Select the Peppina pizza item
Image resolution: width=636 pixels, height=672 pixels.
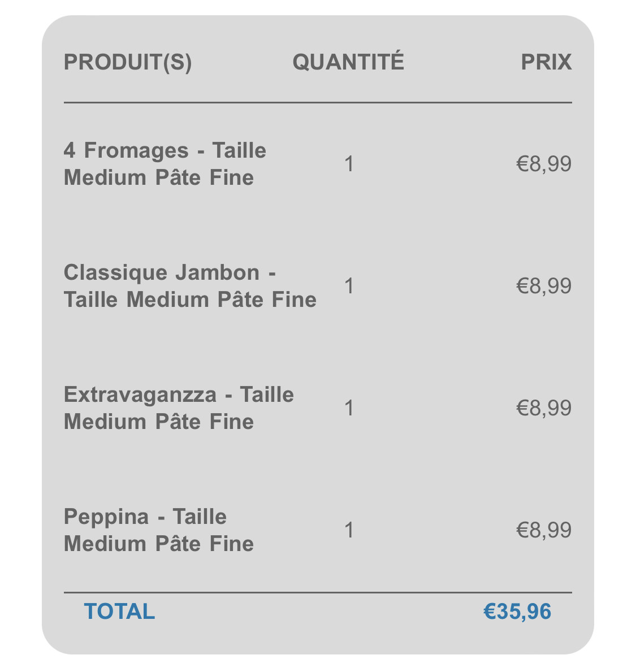(158, 531)
